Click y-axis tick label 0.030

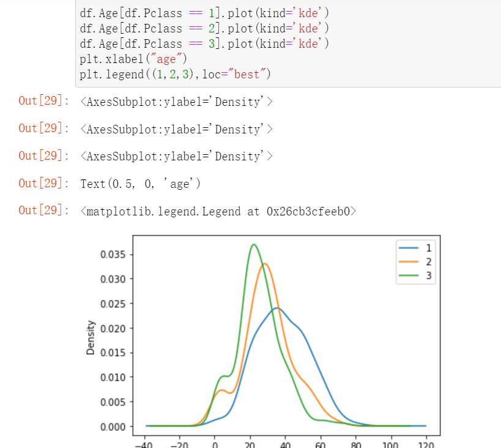point(113,279)
